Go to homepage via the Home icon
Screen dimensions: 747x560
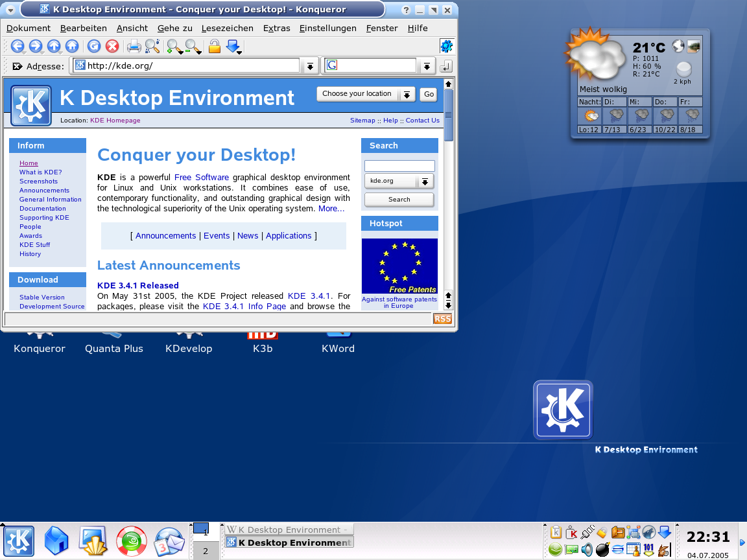pos(72,46)
